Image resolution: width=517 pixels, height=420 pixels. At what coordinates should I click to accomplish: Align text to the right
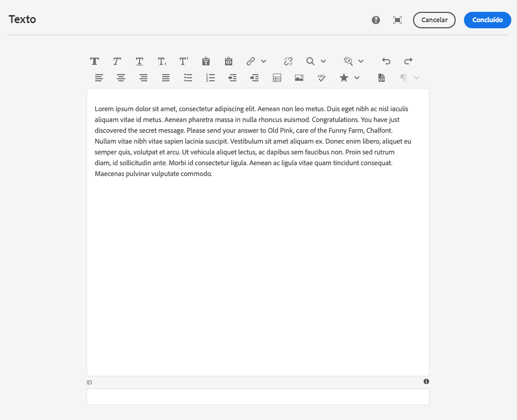[144, 78]
